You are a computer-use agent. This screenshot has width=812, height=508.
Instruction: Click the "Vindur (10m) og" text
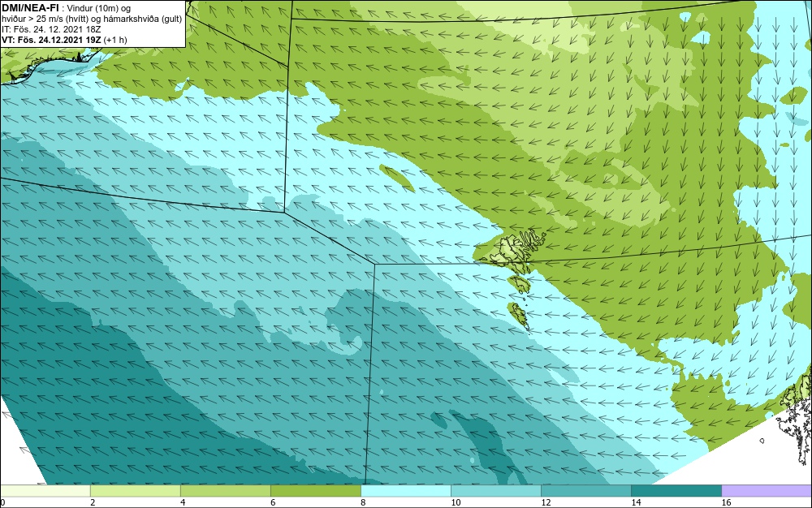click(x=99, y=8)
